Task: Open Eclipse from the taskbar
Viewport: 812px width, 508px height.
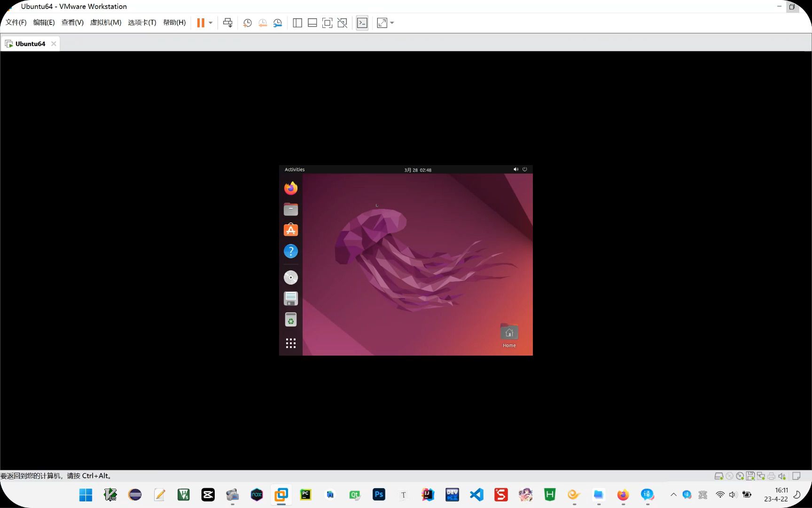Action: point(135,495)
